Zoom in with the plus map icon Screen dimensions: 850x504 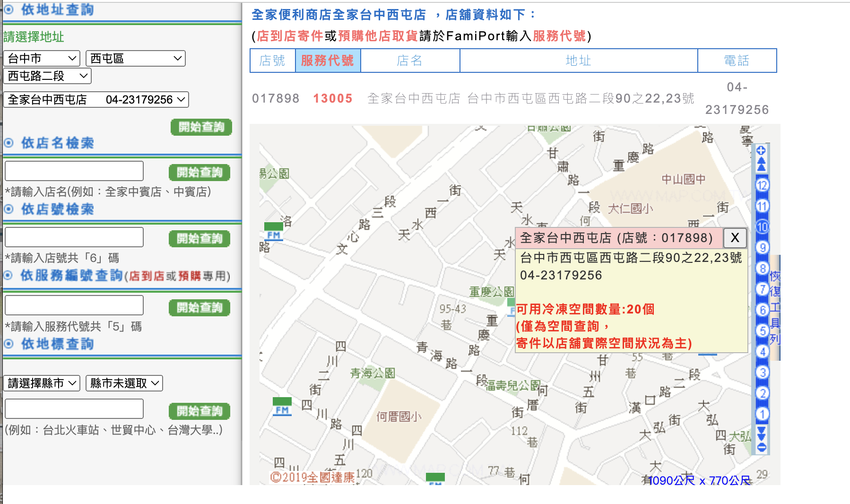click(x=761, y=150)
